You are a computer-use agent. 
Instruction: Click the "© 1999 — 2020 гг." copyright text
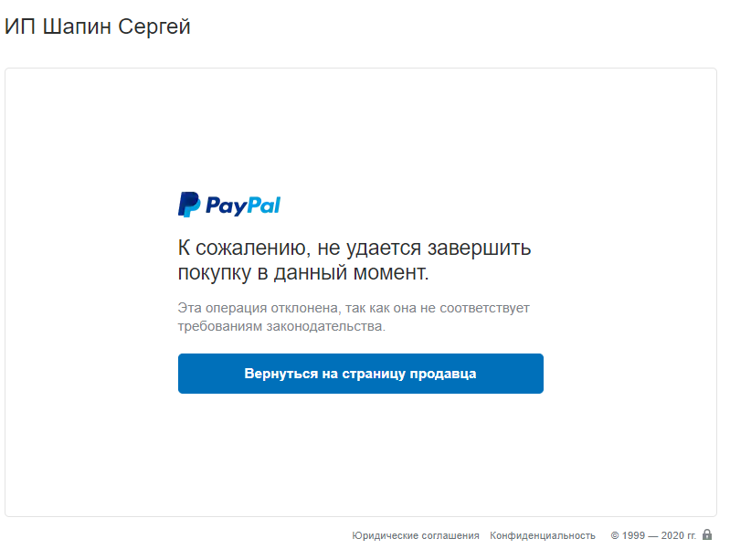pos(653,536)
